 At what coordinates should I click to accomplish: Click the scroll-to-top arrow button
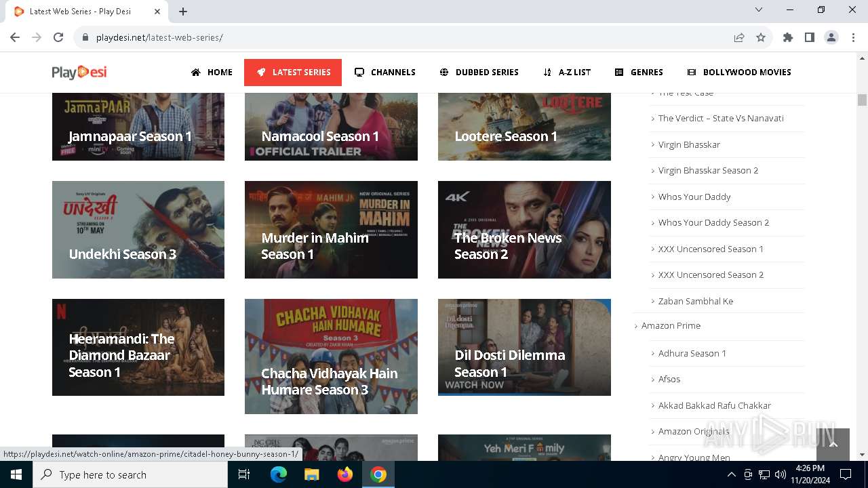(833, 444)
